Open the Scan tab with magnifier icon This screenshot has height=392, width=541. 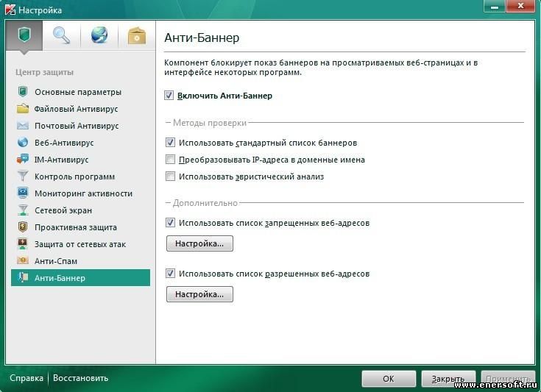[x=61, y=35]
